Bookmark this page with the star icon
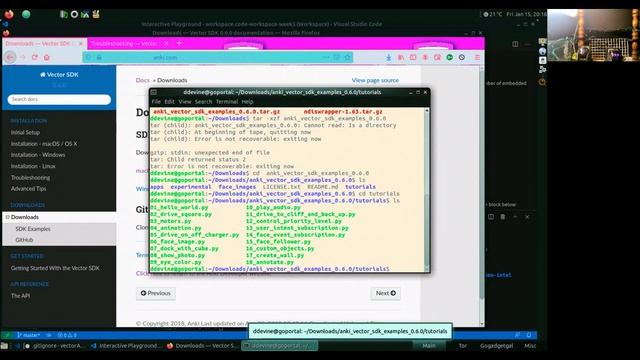The image size is (640, 360). pyautogui.click(x=348, y=58)
